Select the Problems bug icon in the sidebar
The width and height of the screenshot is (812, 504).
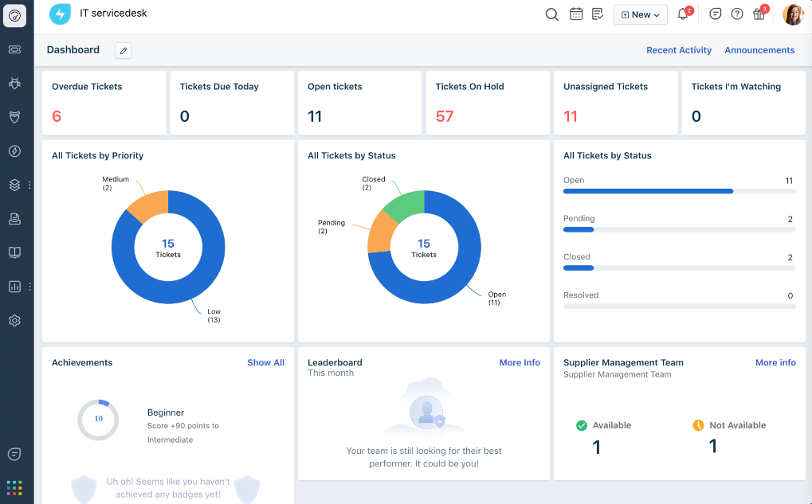point(14,83)
